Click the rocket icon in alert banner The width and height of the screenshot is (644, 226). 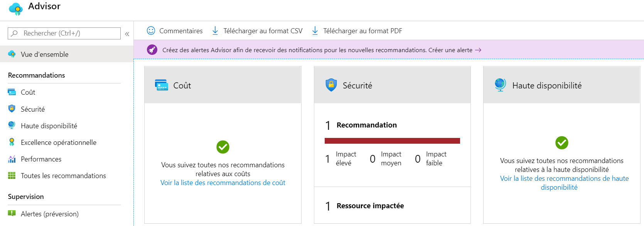152,49
